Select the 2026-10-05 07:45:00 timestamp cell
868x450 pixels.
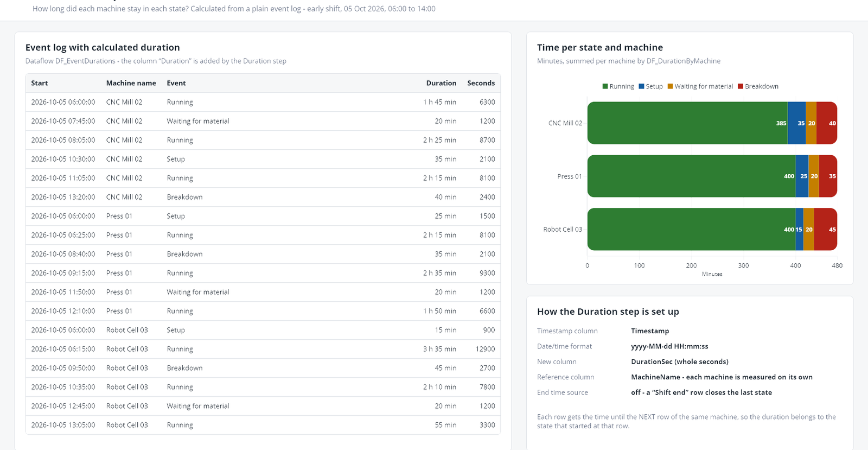63,121
